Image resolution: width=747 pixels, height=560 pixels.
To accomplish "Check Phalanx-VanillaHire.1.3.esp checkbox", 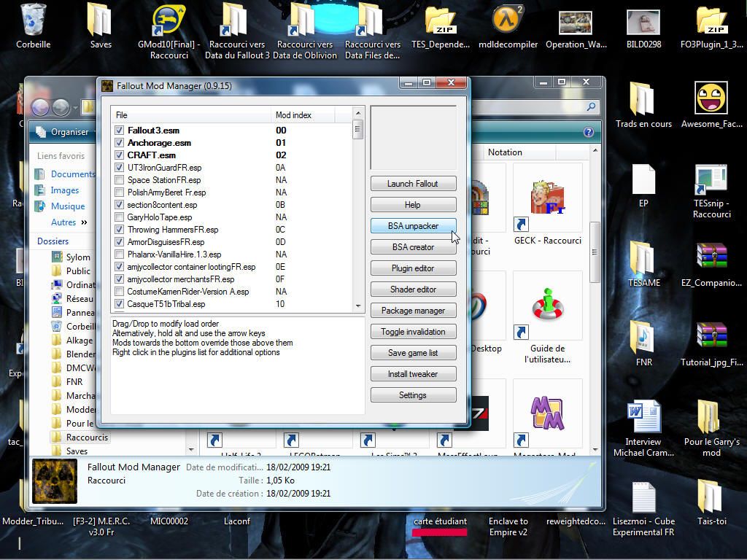I will [x=119, y=254].
